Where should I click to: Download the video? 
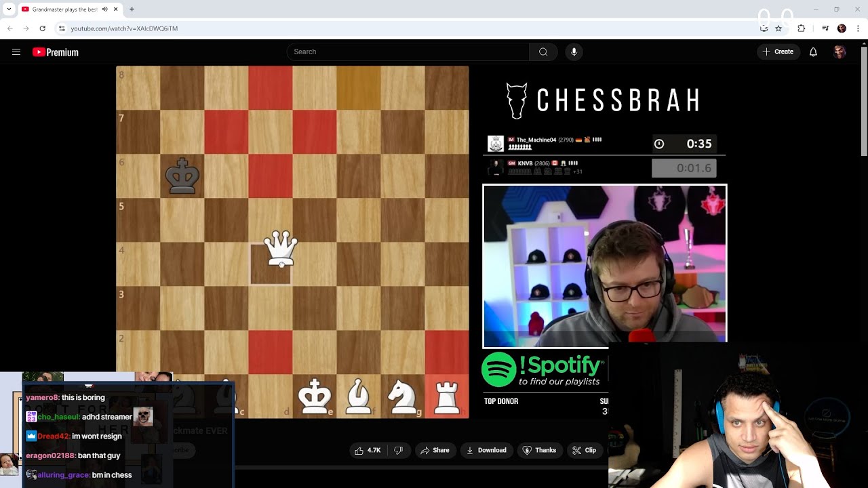pyautogui.click(x=486, y=450)
